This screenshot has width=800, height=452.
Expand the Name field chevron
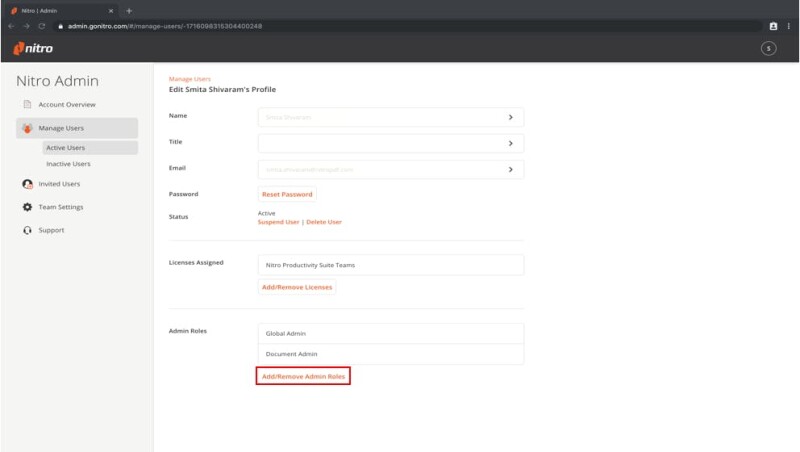pyautogui.click(x=510, y=117)
